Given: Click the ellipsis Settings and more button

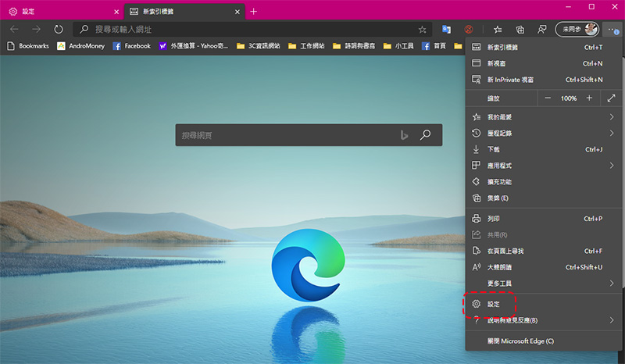Looking at the screenshot, I should pos(612,29).
